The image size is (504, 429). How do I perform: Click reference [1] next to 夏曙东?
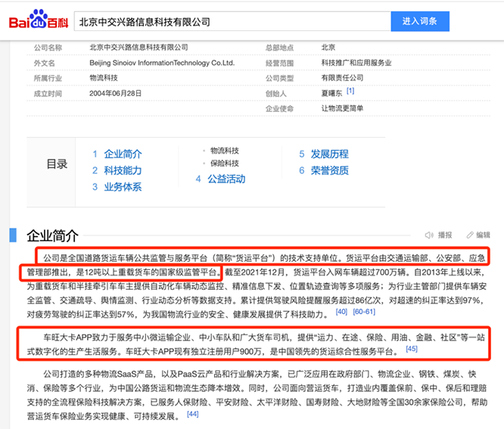tap(350, 91)
